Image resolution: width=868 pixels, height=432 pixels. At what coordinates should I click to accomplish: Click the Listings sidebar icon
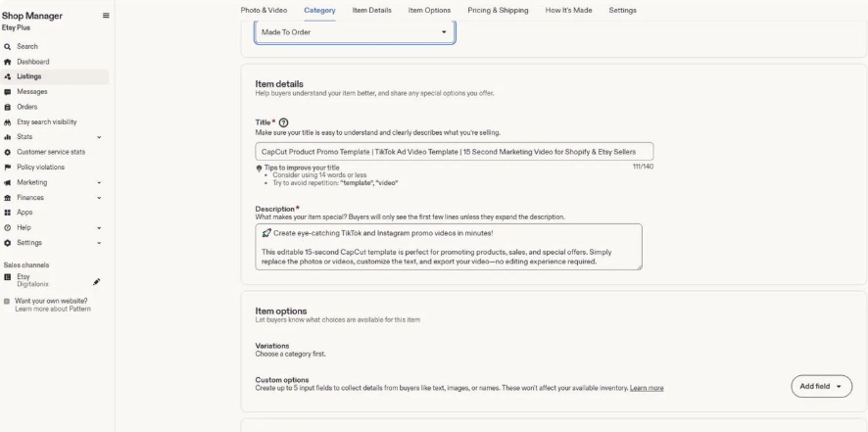point(7,77)
